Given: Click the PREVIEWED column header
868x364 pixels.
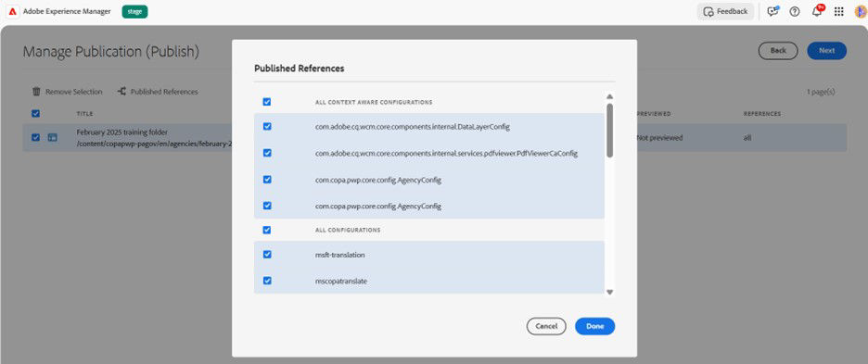Looking at the screenshot, I should point(654,113).
